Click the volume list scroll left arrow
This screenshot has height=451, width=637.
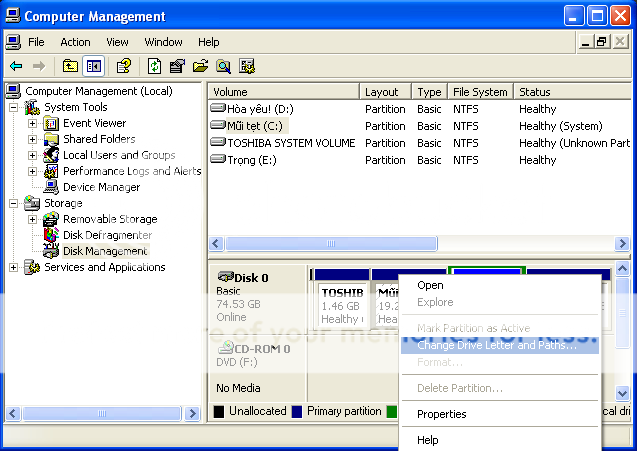(x=216, y=243)
